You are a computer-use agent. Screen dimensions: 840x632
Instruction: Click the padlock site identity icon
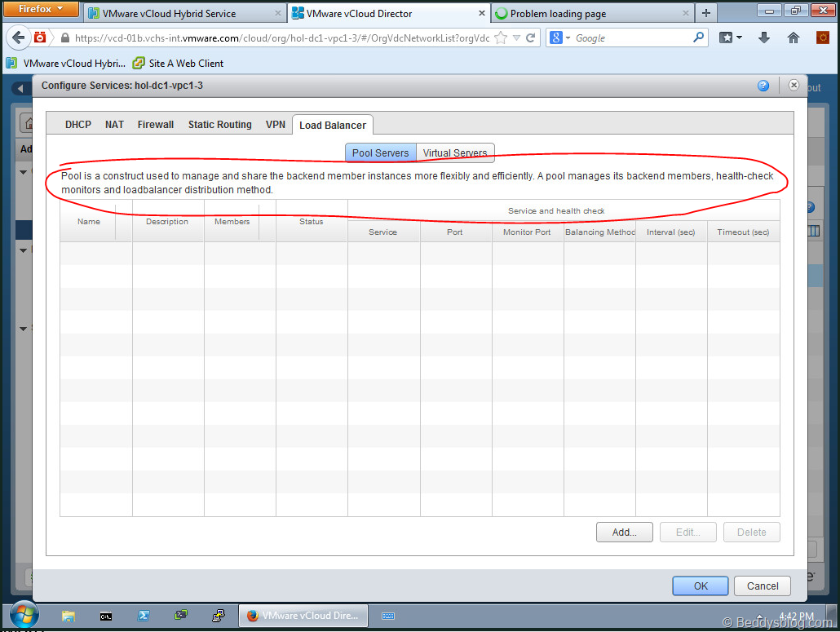64,38
